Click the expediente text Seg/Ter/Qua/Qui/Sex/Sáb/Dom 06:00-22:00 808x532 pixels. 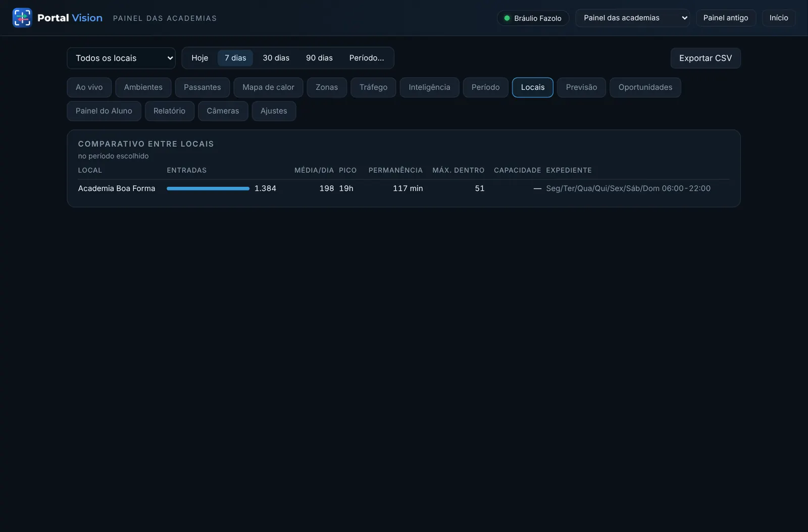pyautogui.click(x=628, y=188)
